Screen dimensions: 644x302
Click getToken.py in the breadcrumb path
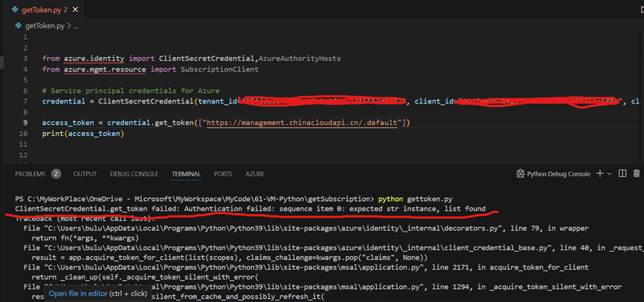44,26
